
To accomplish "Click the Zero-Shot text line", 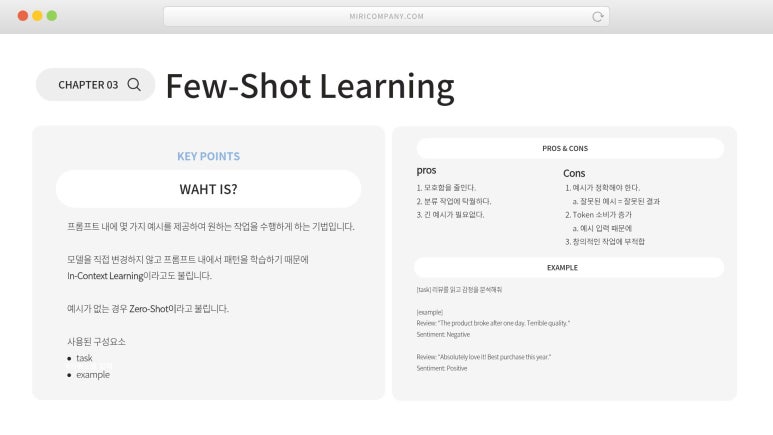I will [x=148, y=309].
